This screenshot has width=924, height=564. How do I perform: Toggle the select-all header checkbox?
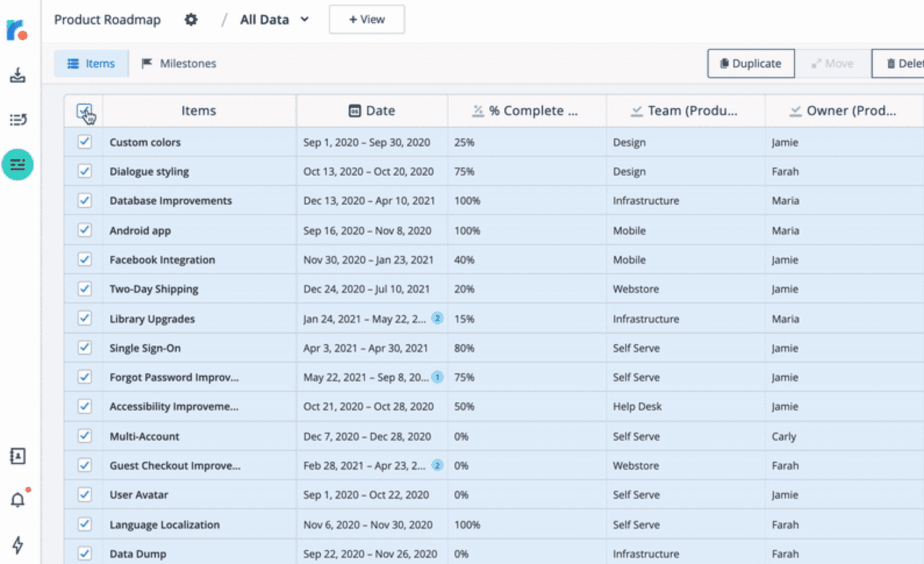point(84,110)
